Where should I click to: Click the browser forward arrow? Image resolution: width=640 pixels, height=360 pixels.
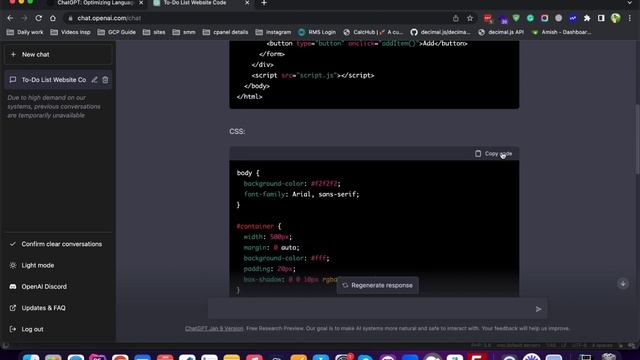(x=24, y=18)
